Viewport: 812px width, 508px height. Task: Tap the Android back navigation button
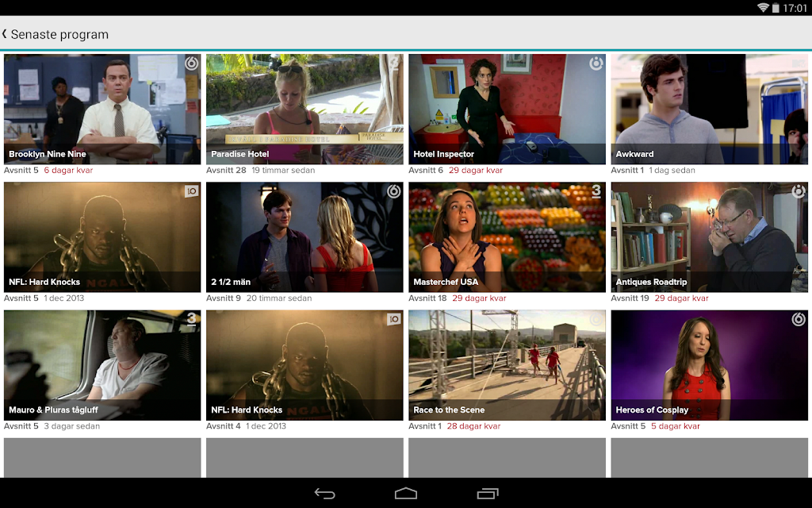click(324, 494)
